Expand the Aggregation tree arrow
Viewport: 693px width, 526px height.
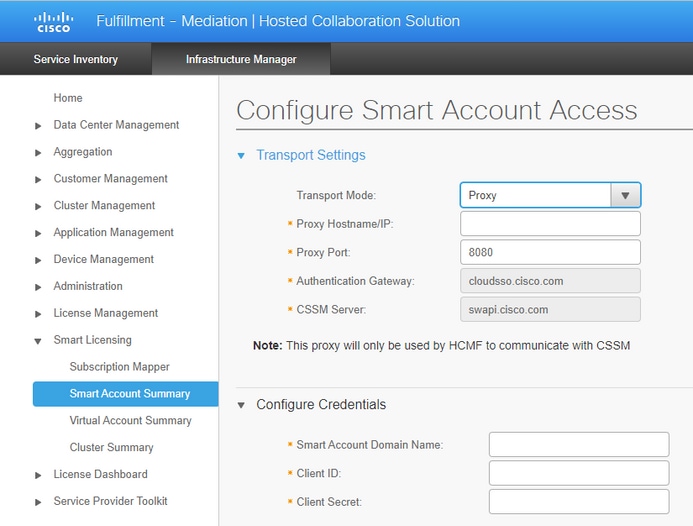[x=38, y=153]
